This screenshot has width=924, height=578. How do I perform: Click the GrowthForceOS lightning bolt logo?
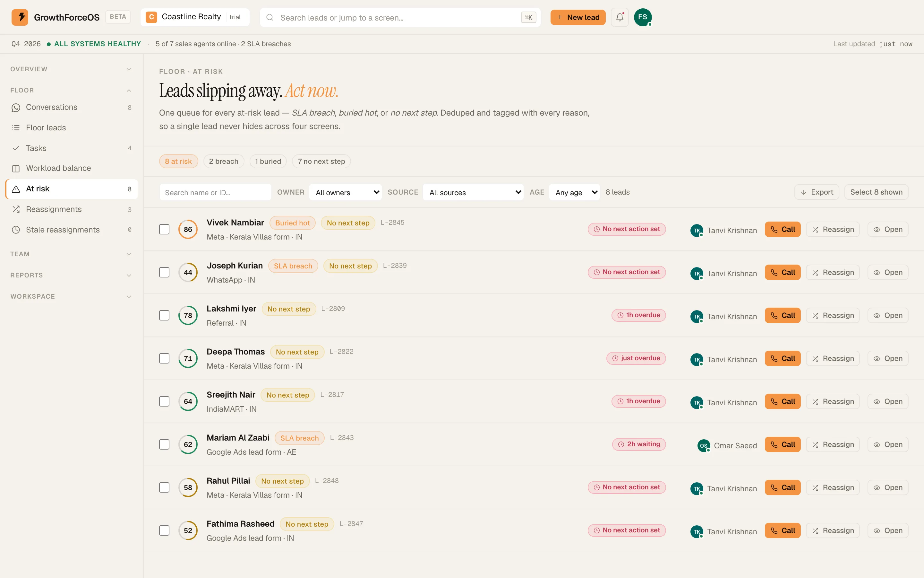pos(20,17)
